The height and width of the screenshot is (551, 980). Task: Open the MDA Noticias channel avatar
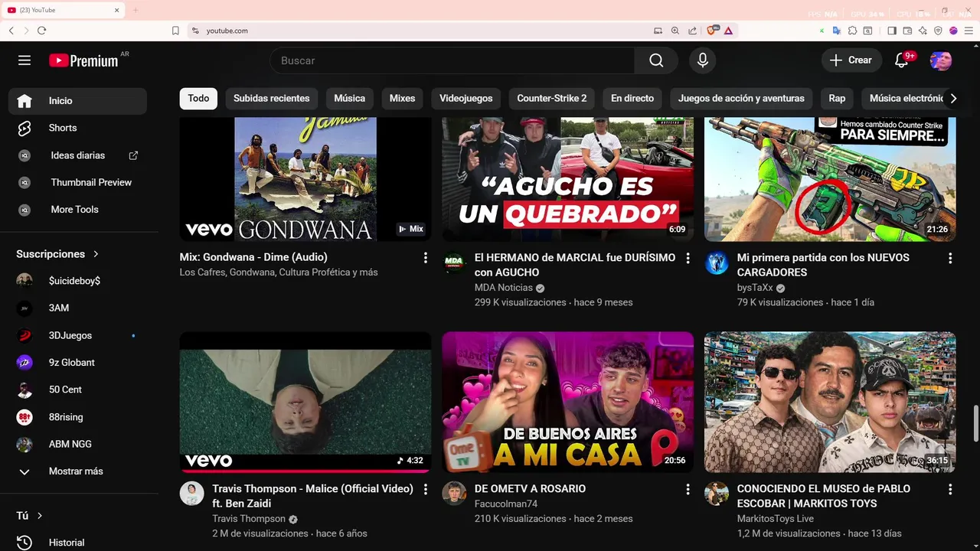[455, 262]
